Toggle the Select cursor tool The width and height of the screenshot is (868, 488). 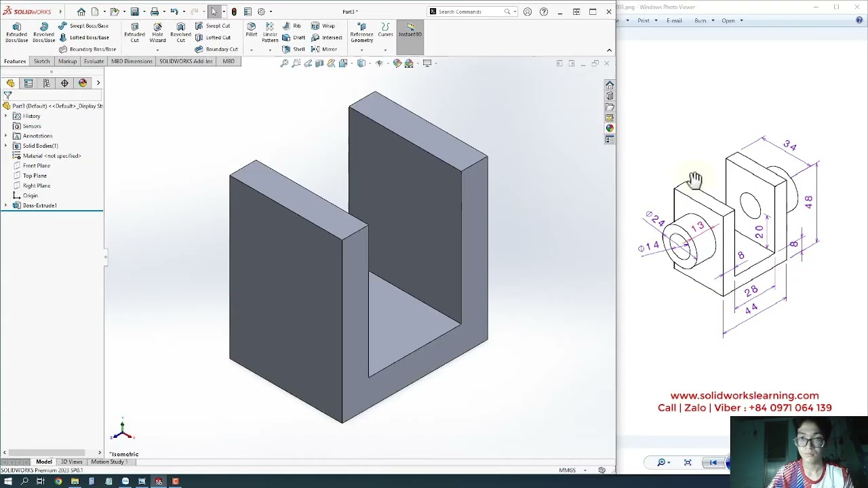point(214,12)
